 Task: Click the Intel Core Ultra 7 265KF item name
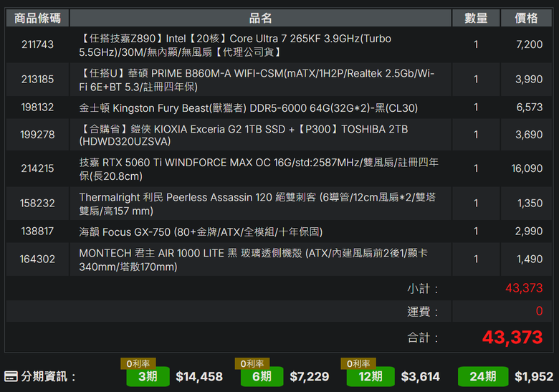click(x=235, y=45)
